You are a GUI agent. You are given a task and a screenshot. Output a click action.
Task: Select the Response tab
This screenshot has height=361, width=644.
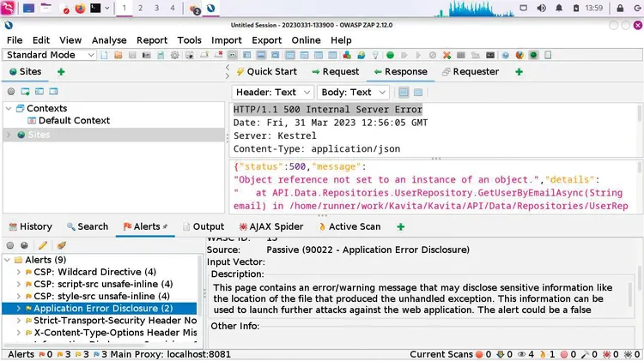pos(401,72)
